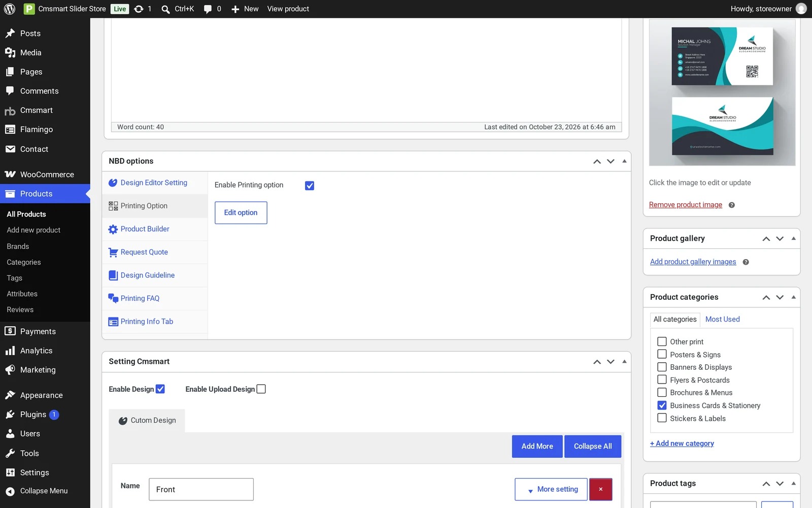Open Appearance brush icon
This screenshot has width=812, height=508.
click(x=10, y=395)
